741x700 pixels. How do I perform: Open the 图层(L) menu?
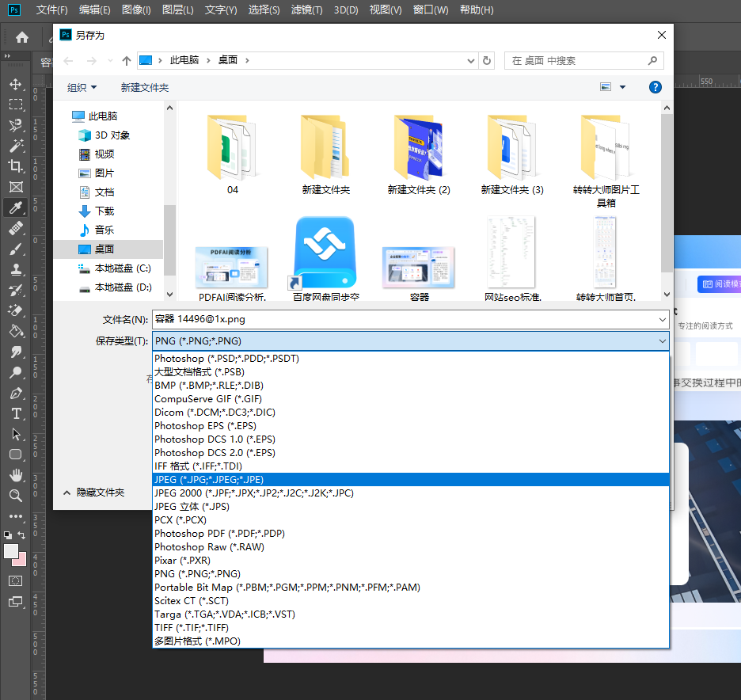pos(177,10)
